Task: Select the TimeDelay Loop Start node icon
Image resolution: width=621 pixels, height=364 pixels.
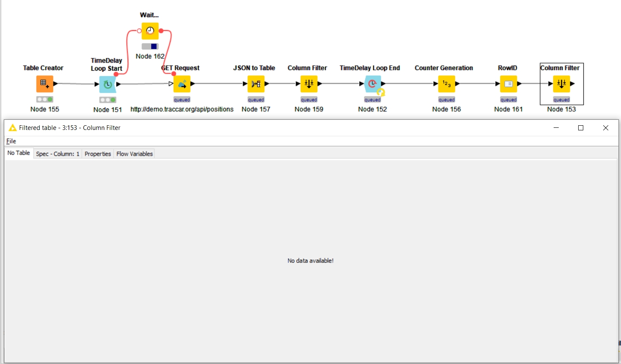Action: (x=108, y=84)
